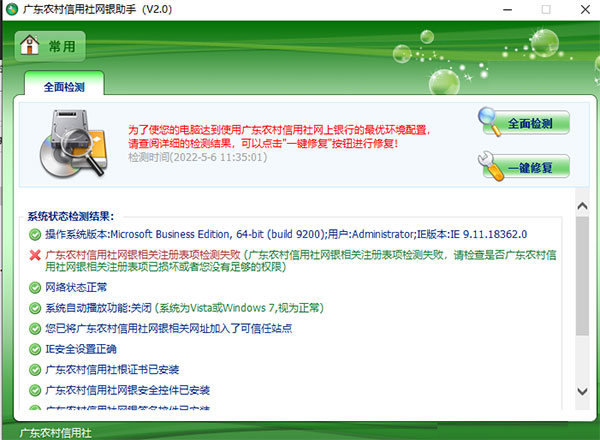This screenshot has height=440, width=600.
Task: Click the 系统状态检测结果 heading
Action: tap(71, 217)
